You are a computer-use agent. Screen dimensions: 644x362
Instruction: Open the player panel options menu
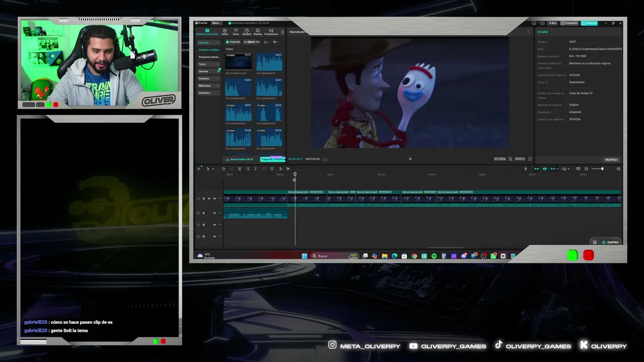pos(528,32)
